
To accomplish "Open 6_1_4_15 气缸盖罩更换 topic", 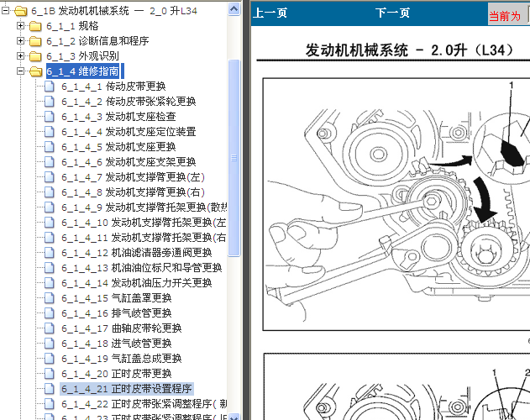I will pos(117,298).
